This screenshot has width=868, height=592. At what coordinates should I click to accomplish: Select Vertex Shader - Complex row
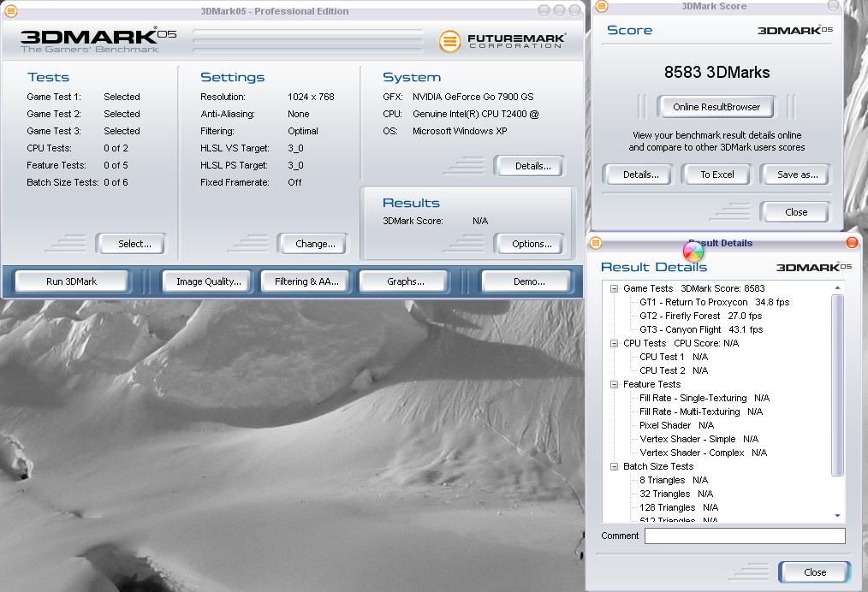pos(703,453)
